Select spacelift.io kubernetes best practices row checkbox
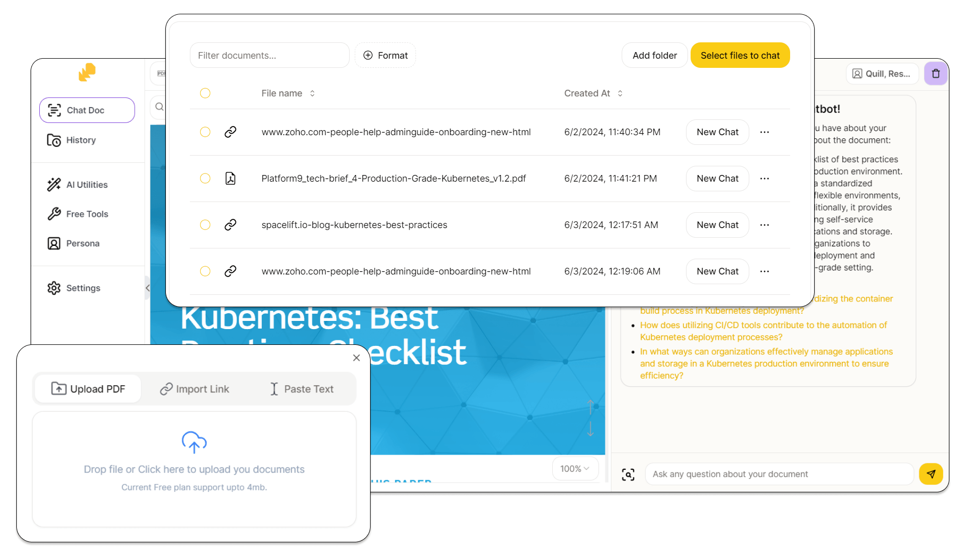 coord(205,225)
